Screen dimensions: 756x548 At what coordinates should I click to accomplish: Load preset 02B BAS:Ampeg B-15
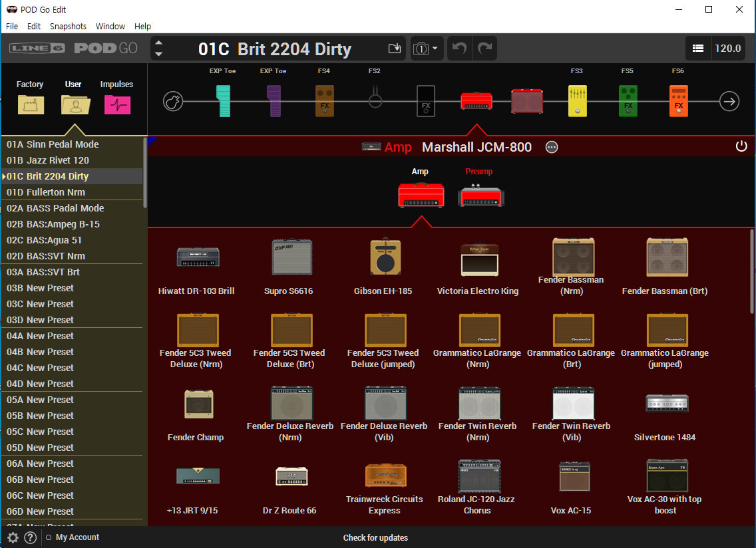(73, 224)
